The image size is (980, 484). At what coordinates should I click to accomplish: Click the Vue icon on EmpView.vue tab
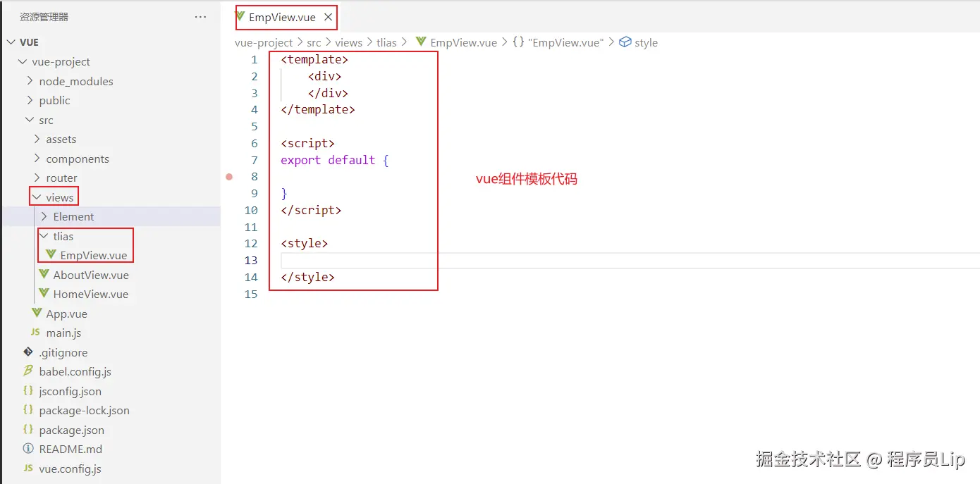tap(240, 16)
